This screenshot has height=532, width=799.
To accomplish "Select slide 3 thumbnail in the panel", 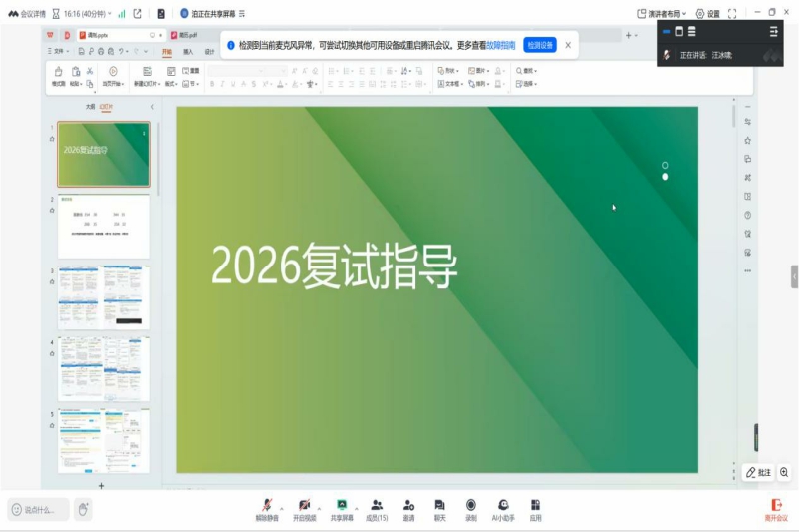I will pyautogui.click(x=104, y=296).
